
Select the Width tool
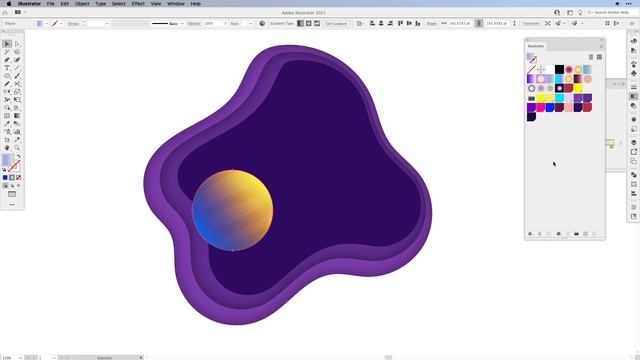tap(7, 100)
